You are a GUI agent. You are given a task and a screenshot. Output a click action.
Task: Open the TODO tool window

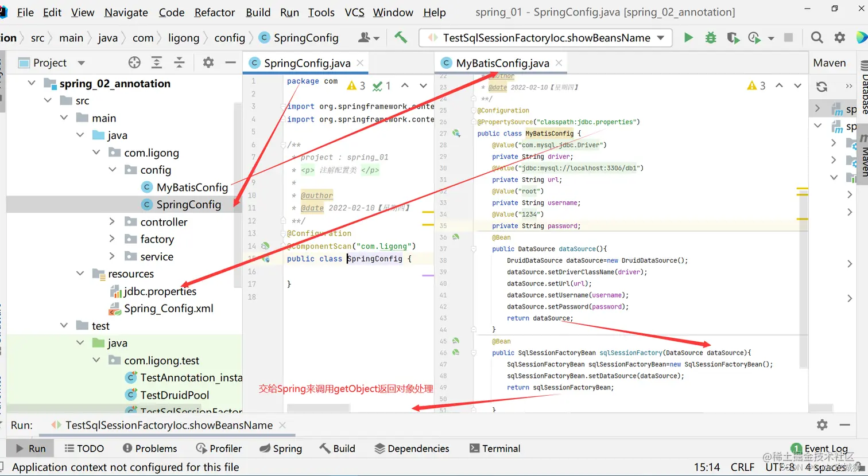pos(84,448)
